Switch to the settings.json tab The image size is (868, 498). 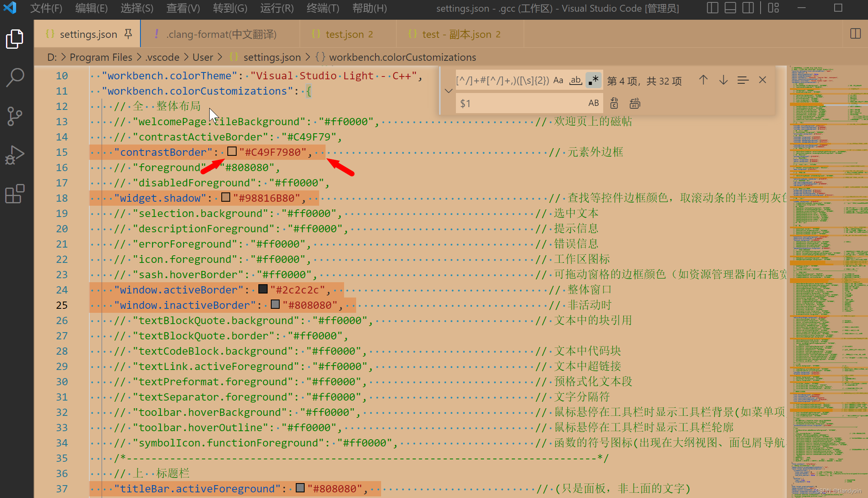point(88,34)
